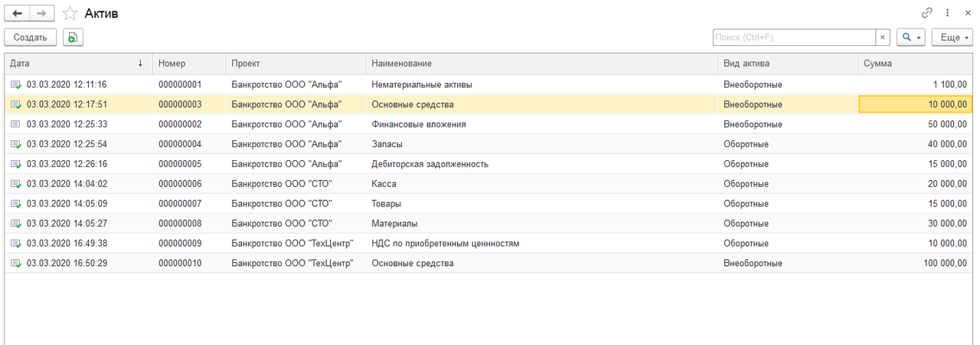Go forward with the right arrow button

(43, 13)
